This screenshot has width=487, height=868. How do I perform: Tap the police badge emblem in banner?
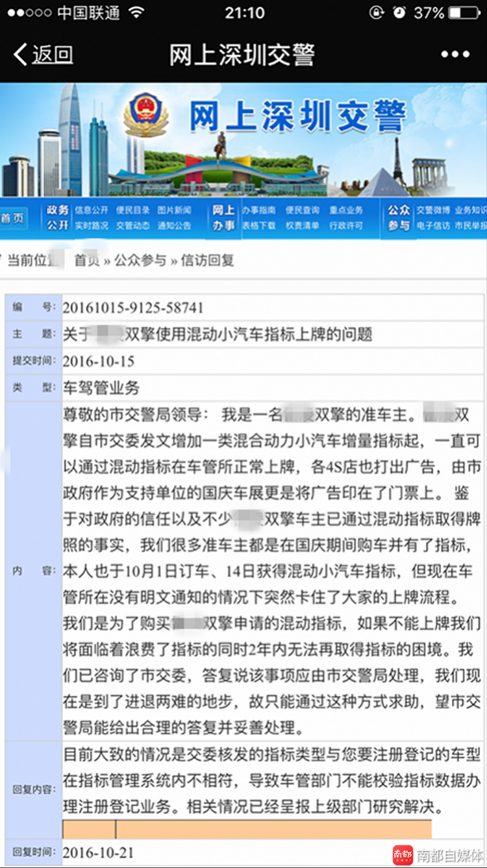(x=145, y=115)
